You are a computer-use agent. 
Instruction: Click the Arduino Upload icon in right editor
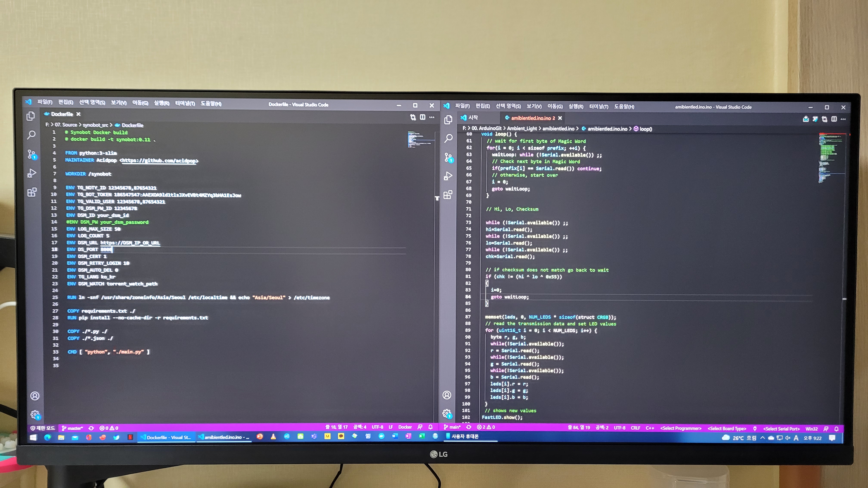[806, 119]
